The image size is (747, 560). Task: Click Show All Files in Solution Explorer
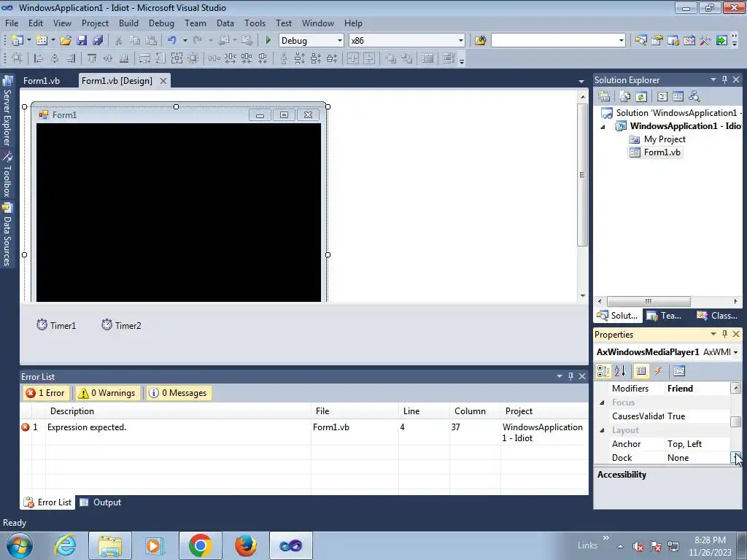[x=625, y=97]
